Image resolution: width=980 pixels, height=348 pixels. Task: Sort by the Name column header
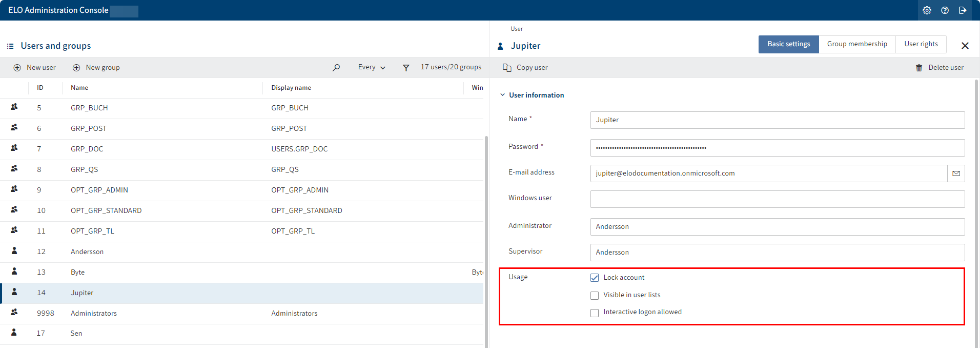[x=79, y=88]
